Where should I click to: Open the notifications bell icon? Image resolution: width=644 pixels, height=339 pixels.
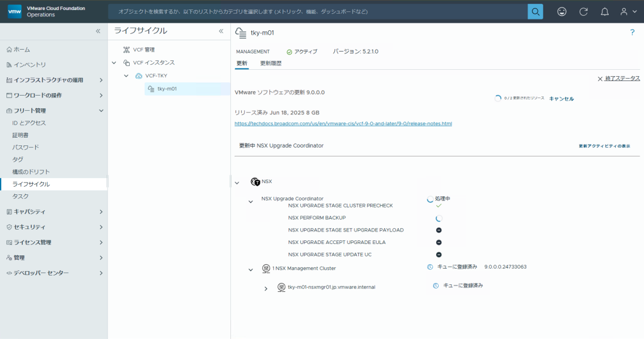[604, 11]
